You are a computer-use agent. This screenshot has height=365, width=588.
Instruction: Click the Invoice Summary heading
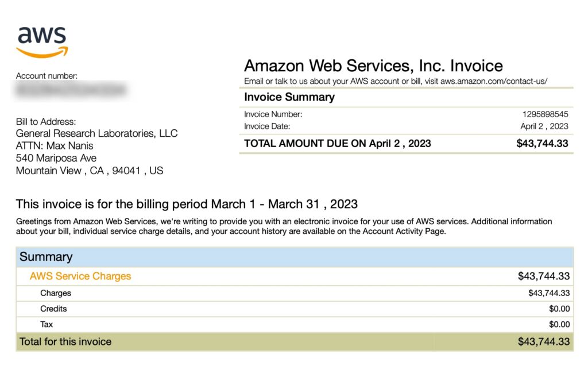289,97
